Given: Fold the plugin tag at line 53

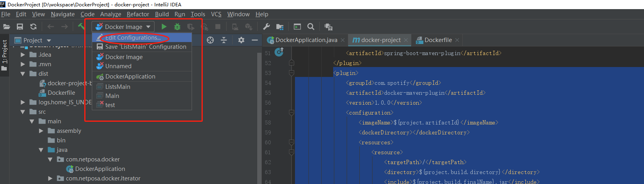Looking at the screenshot, I should point(291,73).
